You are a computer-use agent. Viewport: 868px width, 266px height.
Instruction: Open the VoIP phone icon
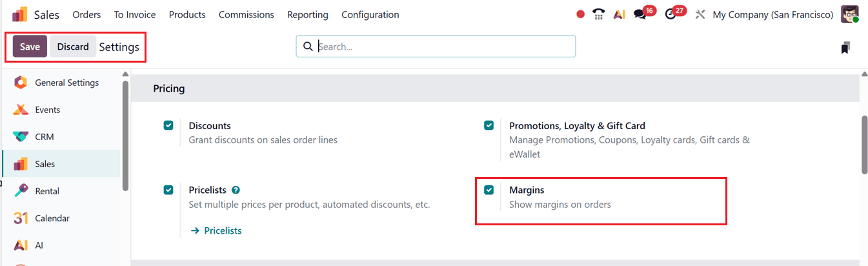(x=599, y=14)
